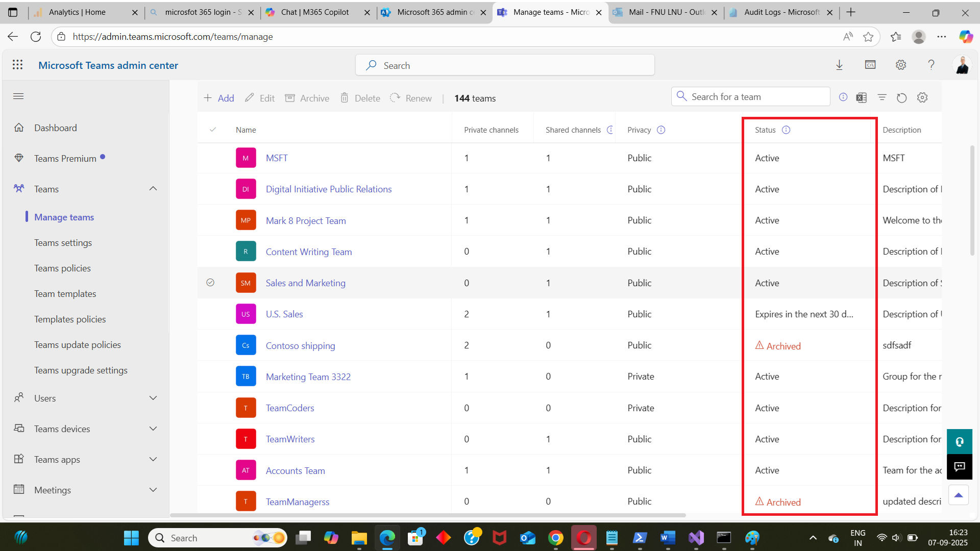Open the Contoso shipping team link
This screenshot has width=980, height=551.
click(x=300, y=346)
